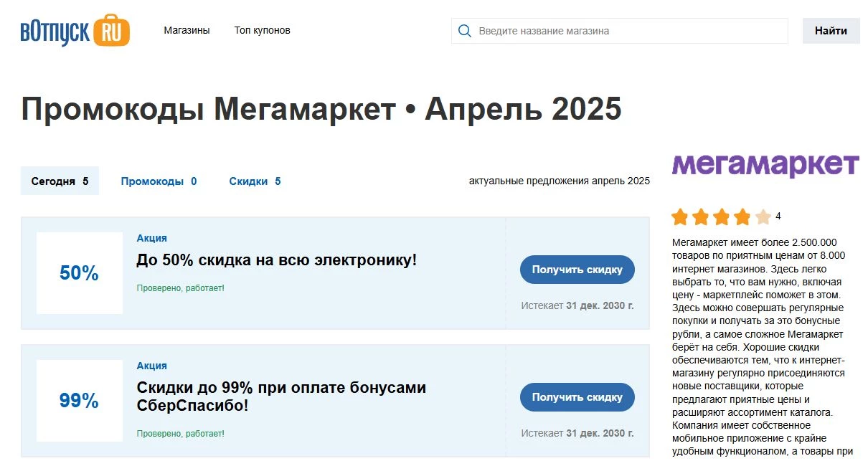Click the Votpusk.RU site logo
The image size is (868, 461).
tap(74, 30)
